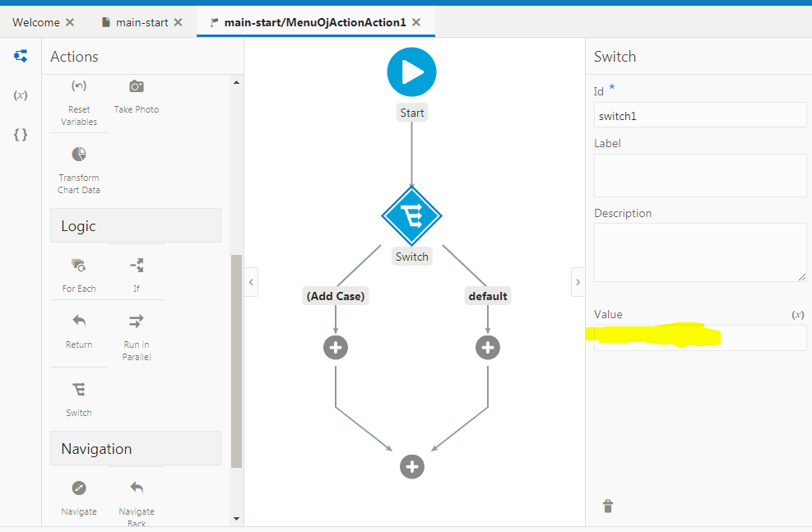The height and width of the screenshot is (532, 812).
Task: Click the plus under the default branch
Action: coord(487,347)
